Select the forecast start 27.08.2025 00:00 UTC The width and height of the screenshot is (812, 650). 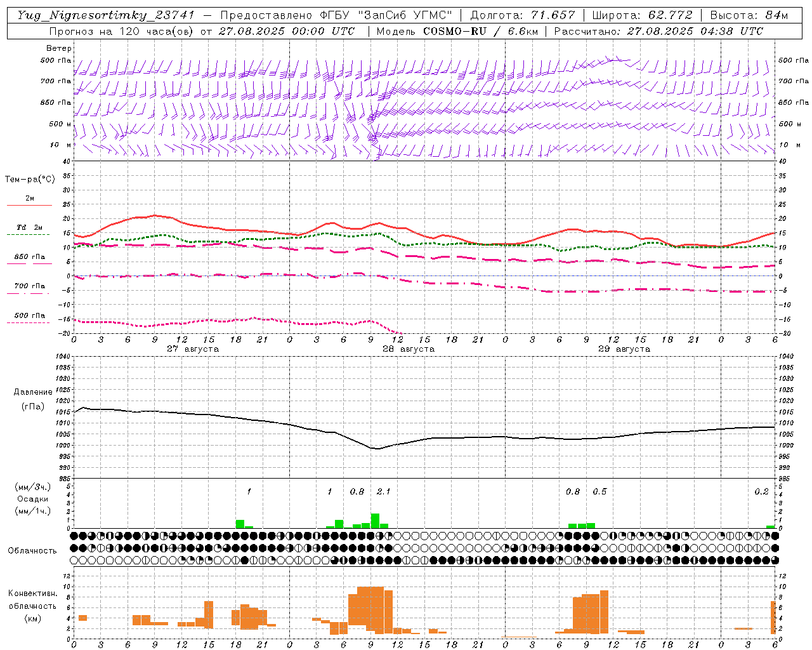coord(287,31)
